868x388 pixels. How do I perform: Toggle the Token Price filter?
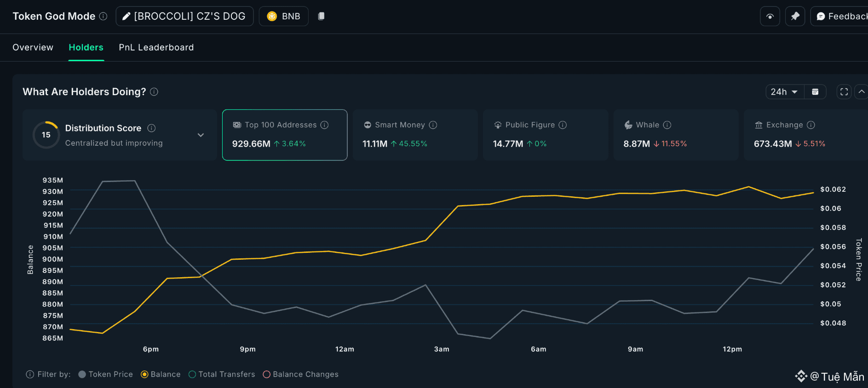tap(106, 374)
